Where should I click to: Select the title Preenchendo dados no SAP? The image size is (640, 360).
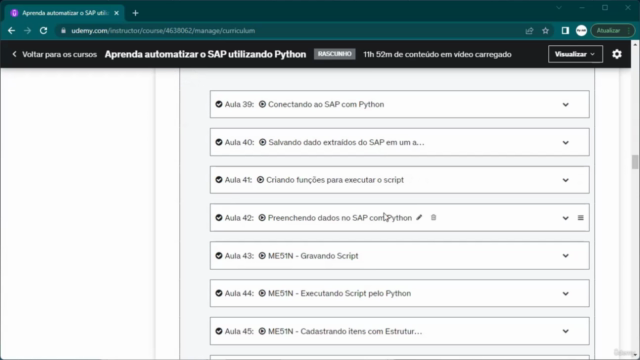pyautogui.click(x=340, y=218)
